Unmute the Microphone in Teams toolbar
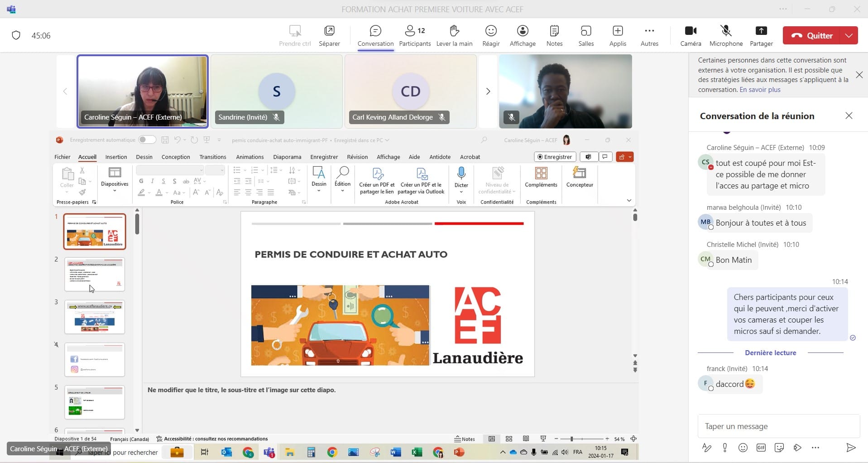This screenshot has height=463, width=868. 726,36
